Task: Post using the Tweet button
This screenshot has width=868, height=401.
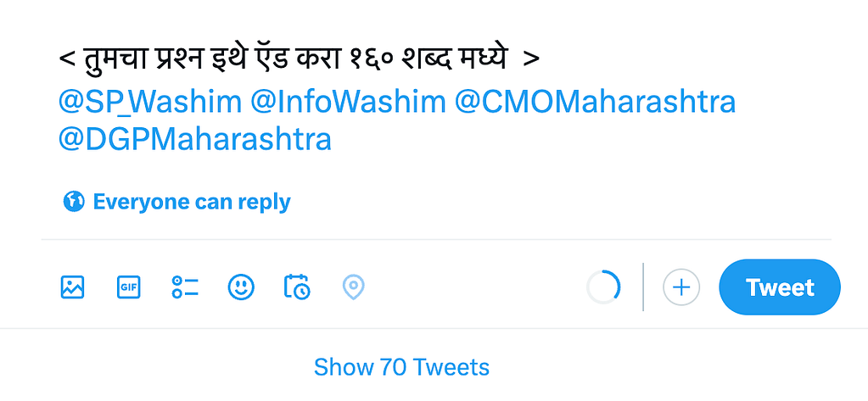Action: [x=779, y=287]
